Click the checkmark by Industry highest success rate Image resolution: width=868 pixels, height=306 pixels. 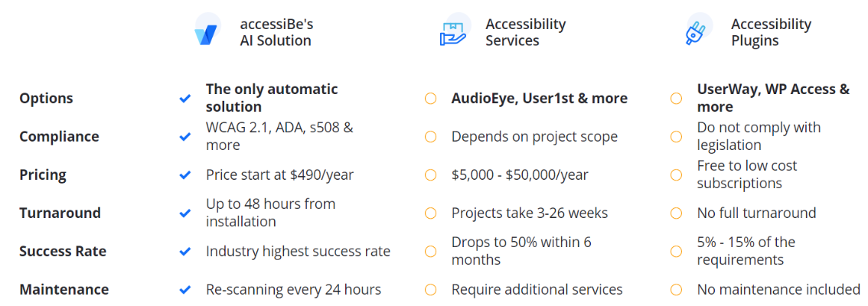185,251
